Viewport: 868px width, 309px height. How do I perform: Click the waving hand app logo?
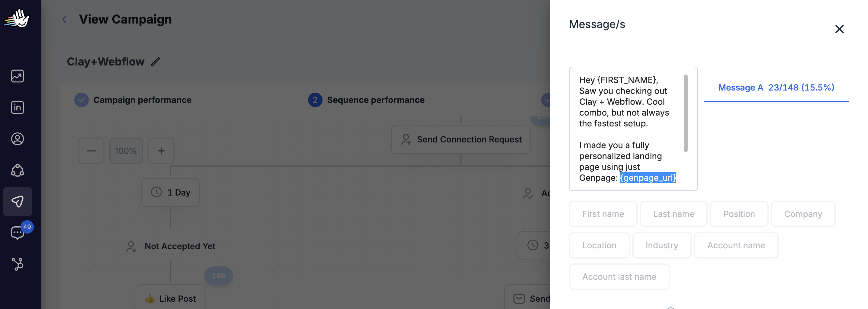tap(17, 18)
